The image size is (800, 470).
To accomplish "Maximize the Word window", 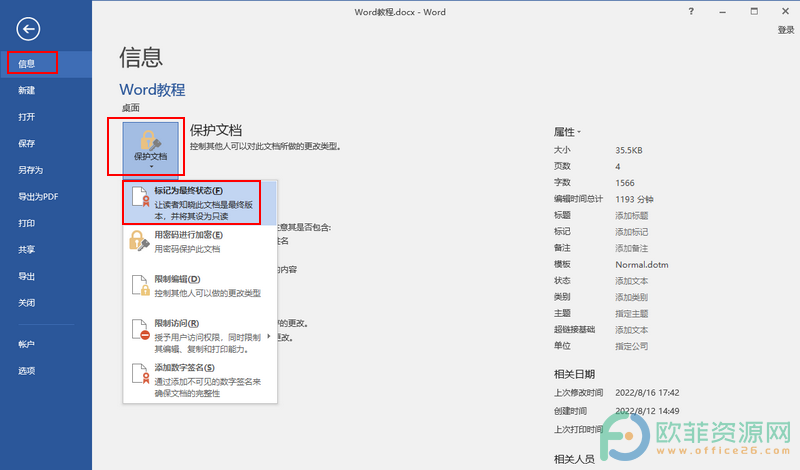I will tap(754, 11).
